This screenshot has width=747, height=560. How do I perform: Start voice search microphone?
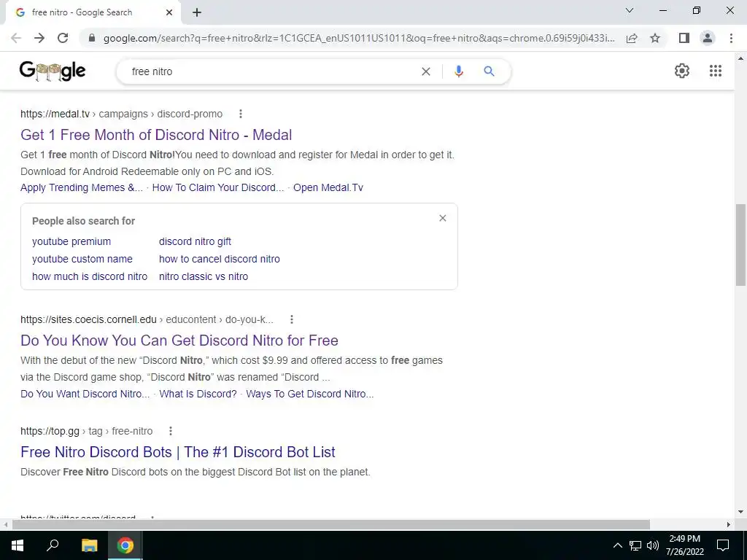click(459, 71)
